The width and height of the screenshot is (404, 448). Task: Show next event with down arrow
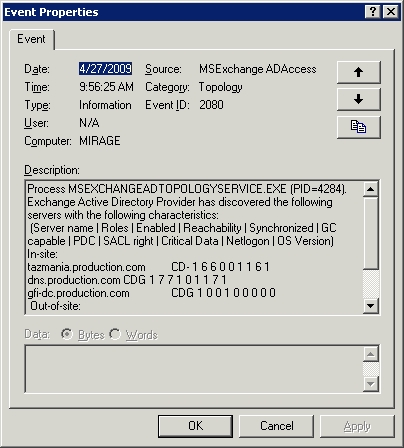[x=358, y=99]
